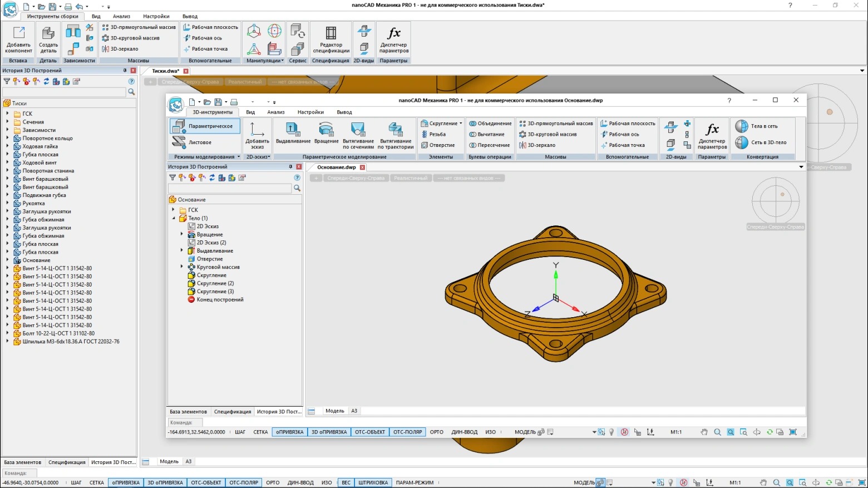The image size is (868, 488).
Task: Toggle ШТРИХОВКА in the bottom status bar
Action: 373,483
